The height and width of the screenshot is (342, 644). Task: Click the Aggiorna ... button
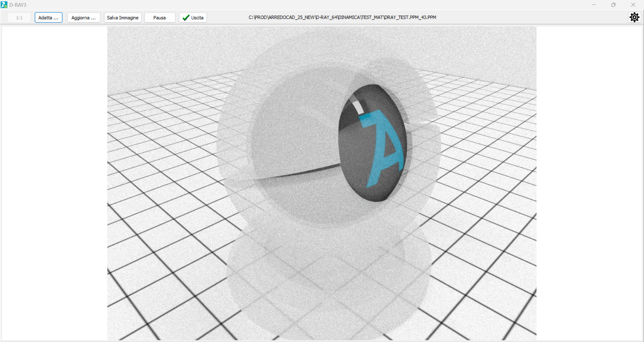pyautogui.click(x=84, y=17)
